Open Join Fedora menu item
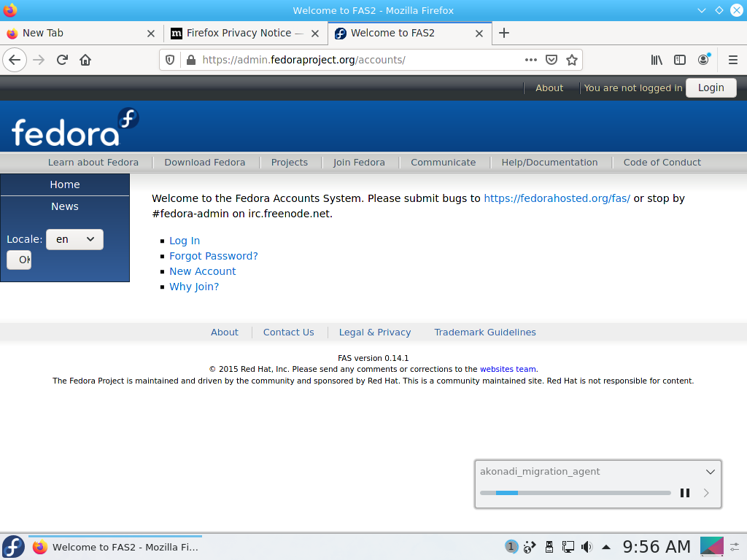 click(x=359, y=163)
